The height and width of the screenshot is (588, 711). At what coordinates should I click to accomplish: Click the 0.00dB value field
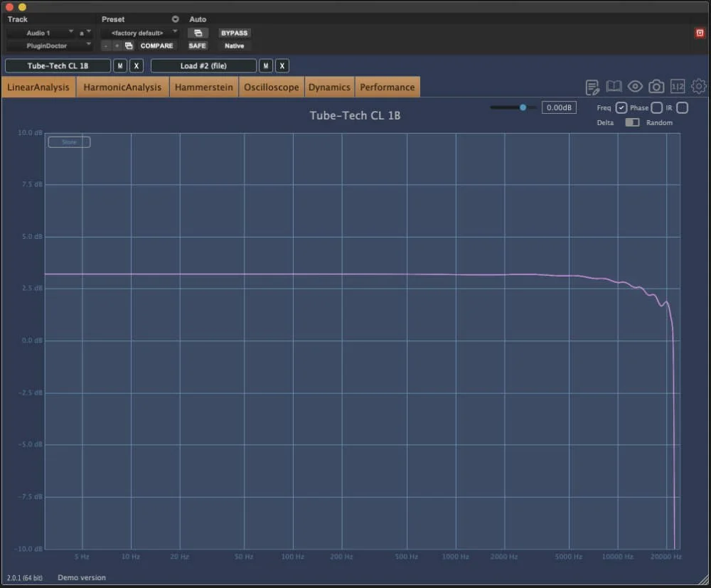click(559, 107)
